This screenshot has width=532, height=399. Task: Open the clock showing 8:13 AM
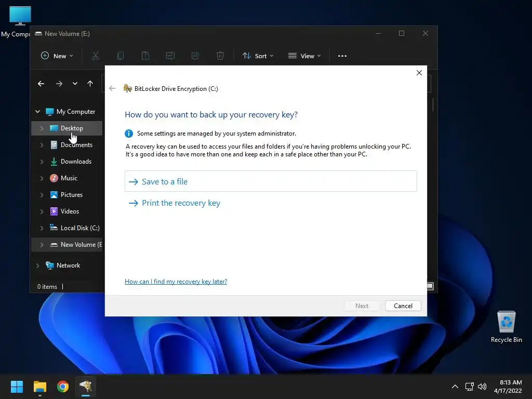[508, 387]
